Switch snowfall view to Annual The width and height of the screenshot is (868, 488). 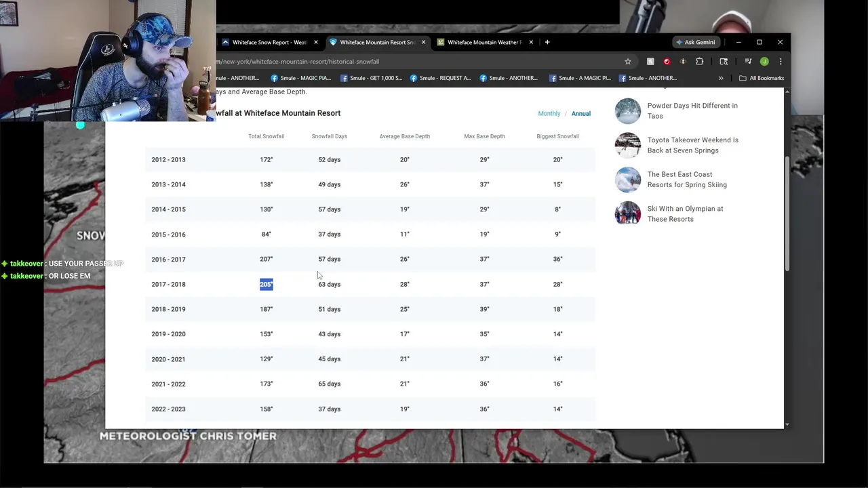(x=581, y=113)
